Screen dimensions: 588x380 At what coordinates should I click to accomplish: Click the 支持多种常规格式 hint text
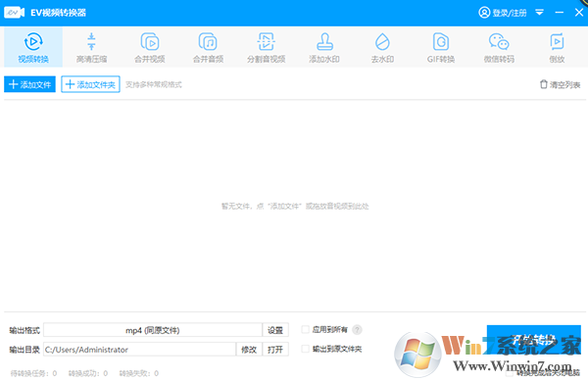[x=154, y=84]
